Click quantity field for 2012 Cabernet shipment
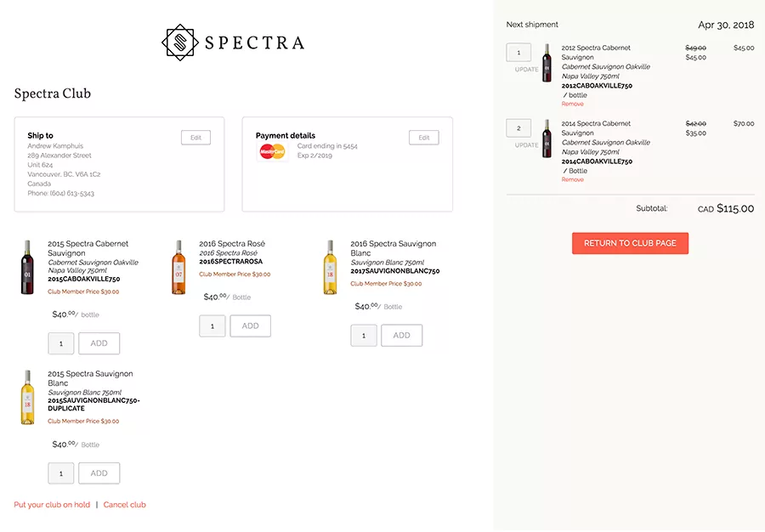 pos(518,53)
